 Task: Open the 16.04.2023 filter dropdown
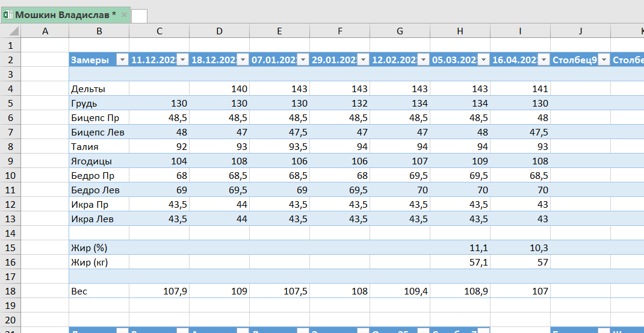click(x=543, y=60)
